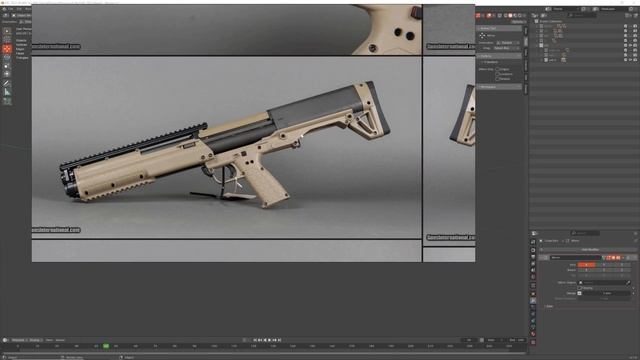Click the green timeline current frame marker

(x=106, y=346)
